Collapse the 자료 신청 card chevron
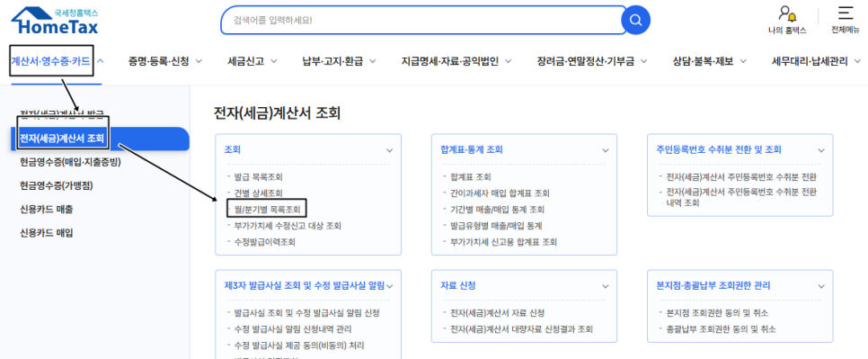 (605, 286)
